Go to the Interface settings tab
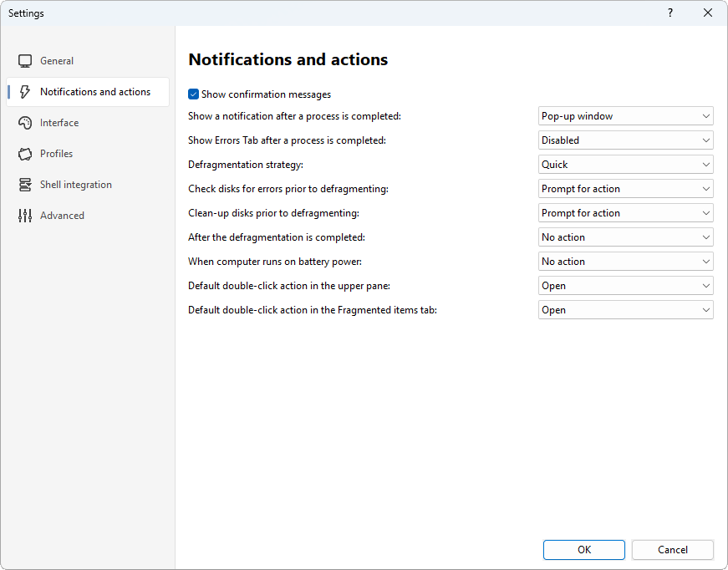The height and width of the screenshot is (570, 728). click(x=88, y=123)
